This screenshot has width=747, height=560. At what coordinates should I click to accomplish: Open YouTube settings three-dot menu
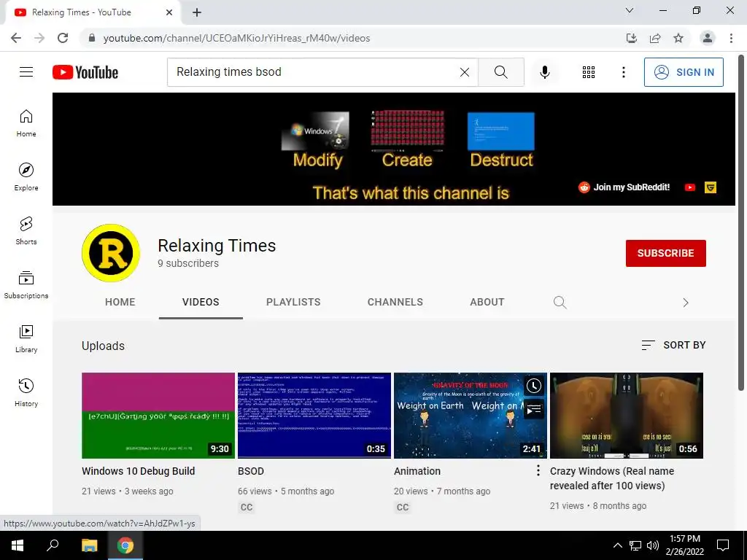(623, 72)
